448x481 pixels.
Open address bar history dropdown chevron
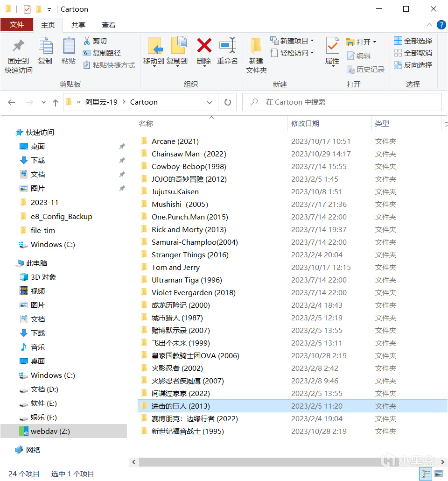coord(210,102)
